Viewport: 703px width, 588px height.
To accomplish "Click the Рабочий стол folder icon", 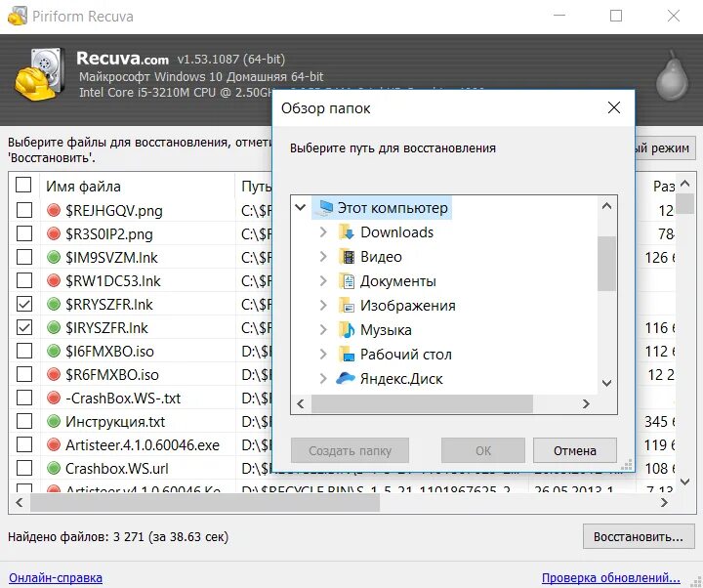I will pos(347,354).
